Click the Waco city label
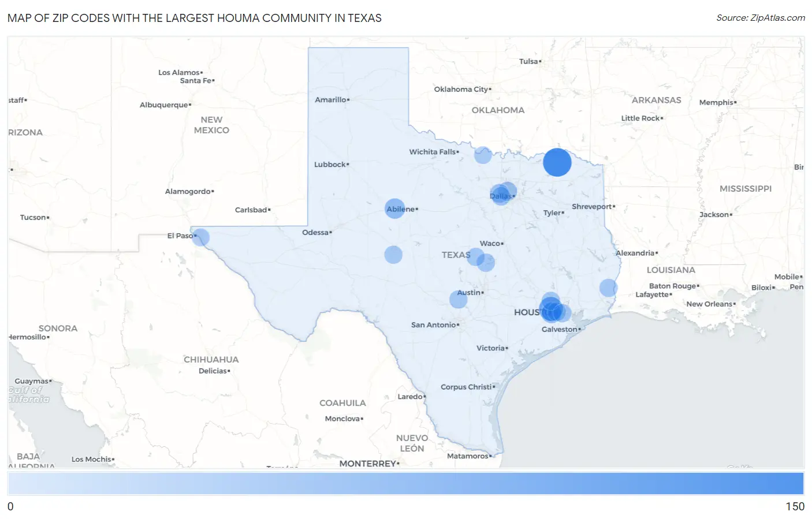 [x=490, y=244]
